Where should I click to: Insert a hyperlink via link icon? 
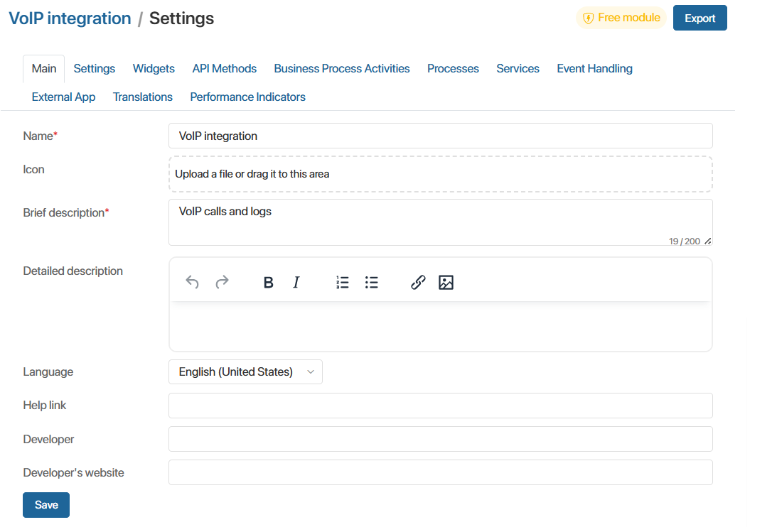[418, 283]
